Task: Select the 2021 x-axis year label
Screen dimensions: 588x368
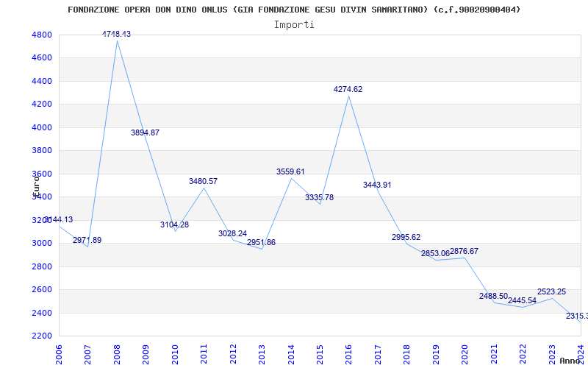Action: 494,355
